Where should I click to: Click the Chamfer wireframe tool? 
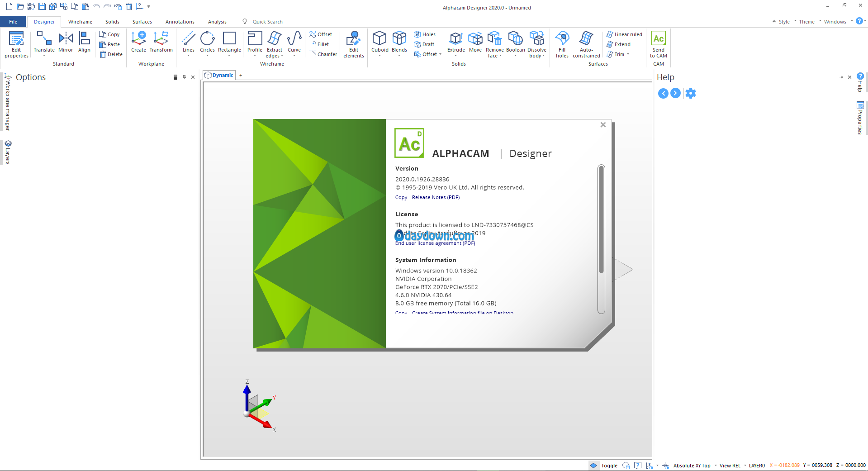coord(323,54)
